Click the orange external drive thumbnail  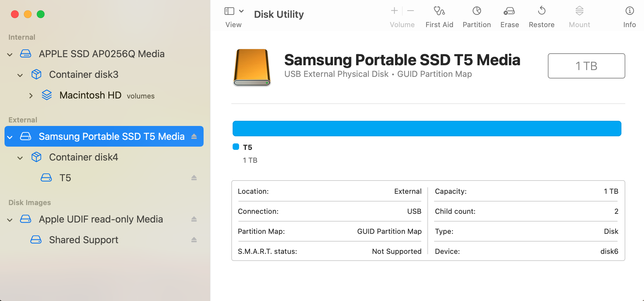tap(252, 67)
